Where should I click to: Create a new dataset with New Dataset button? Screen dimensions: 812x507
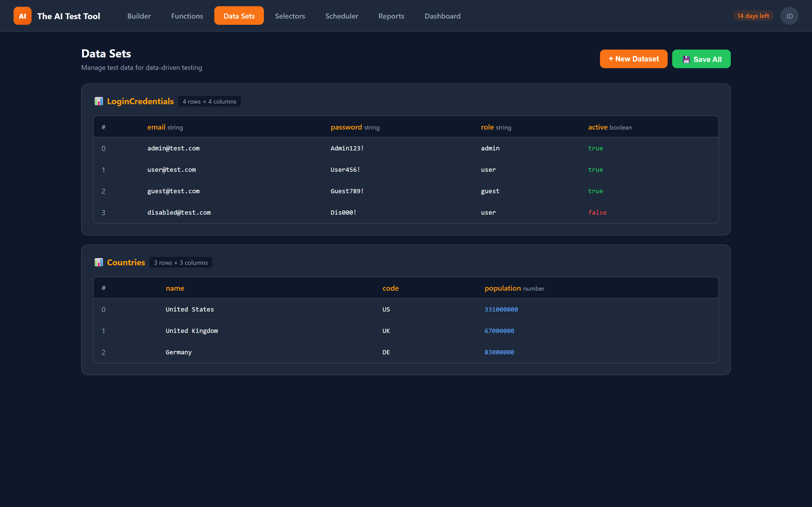(634, 59)
